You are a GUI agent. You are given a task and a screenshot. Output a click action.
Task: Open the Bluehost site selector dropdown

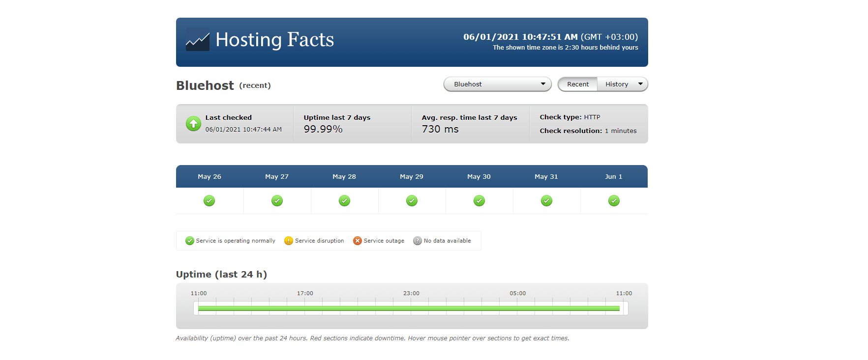[x=498, y=84]
